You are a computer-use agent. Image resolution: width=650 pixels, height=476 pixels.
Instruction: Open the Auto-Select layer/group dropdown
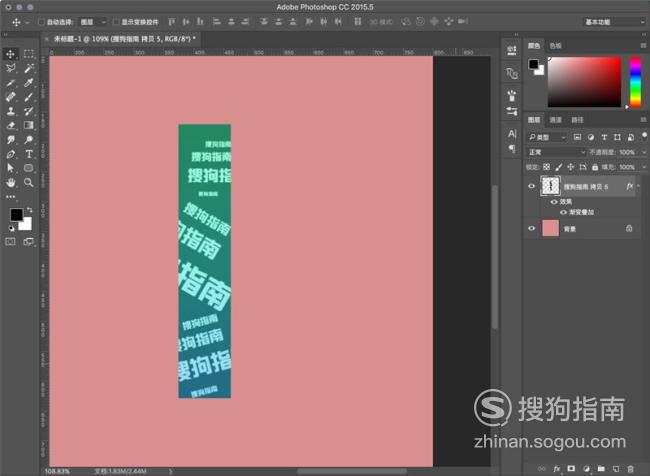click(x=92, y=22)
